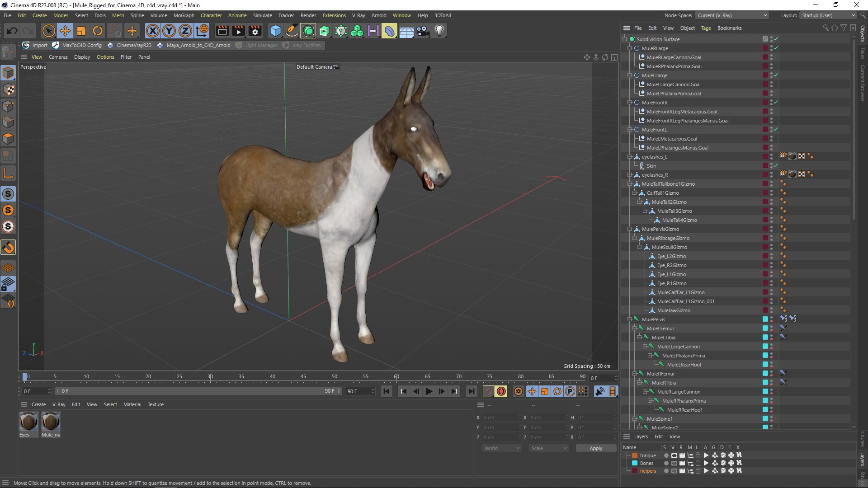Image resolution: width=868 pixels, height=488 pixels.
Task: Add a Floor environment object
Action: tap(406, 31)
